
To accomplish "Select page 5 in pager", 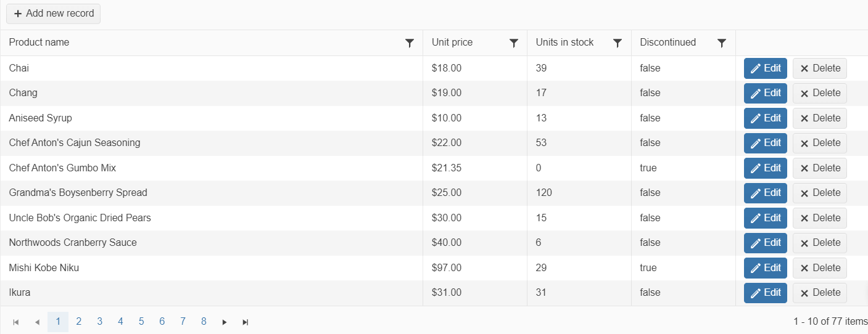I will (x=141, y=322).
